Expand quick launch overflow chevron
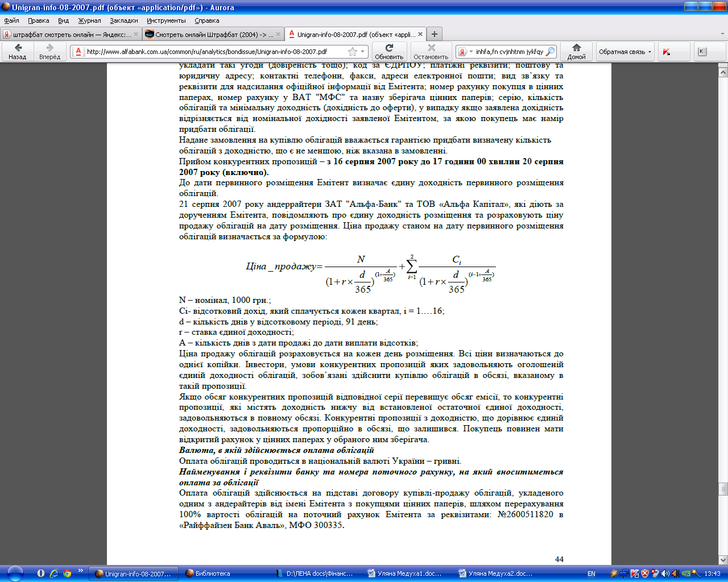 [81, 571]
